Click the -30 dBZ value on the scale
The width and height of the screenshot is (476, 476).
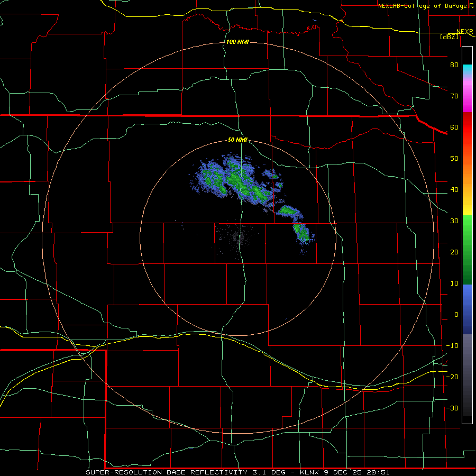452,408
